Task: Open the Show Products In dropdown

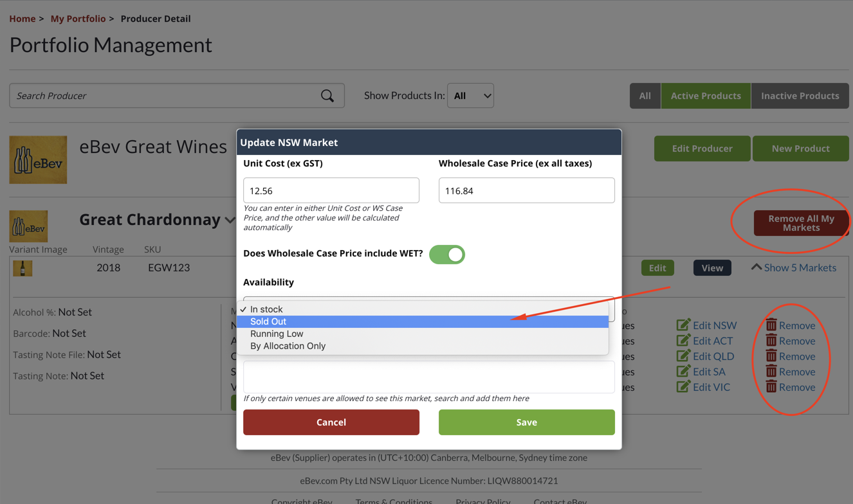Action: tap(470, 96)
